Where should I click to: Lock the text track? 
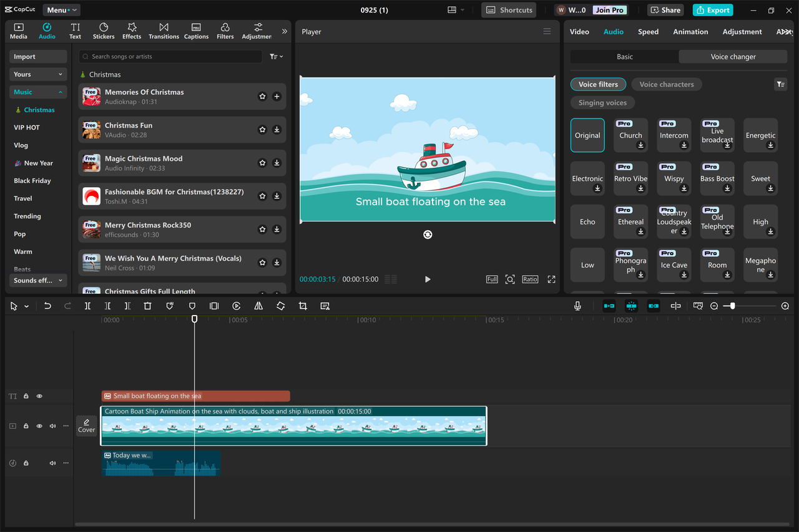point(26,396)
